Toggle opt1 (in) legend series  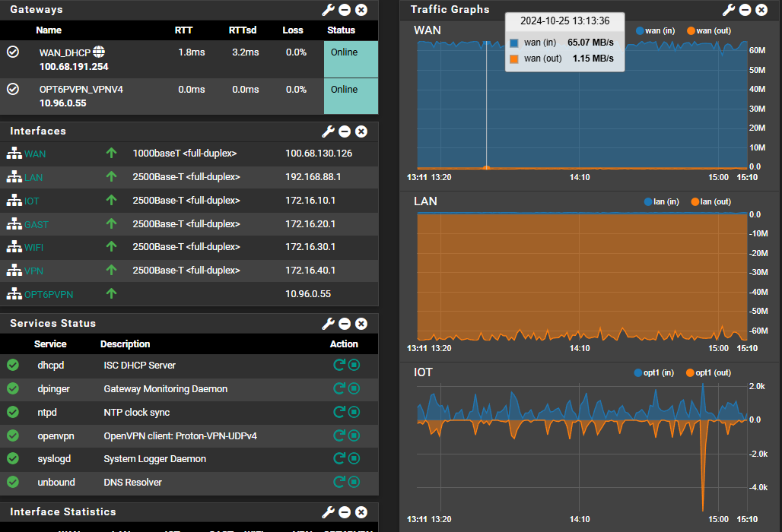coord(654,372)
